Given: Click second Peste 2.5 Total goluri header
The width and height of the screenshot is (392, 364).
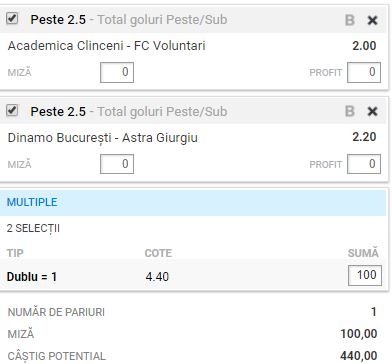Looking at the screenshot, I should click(129, 112).
